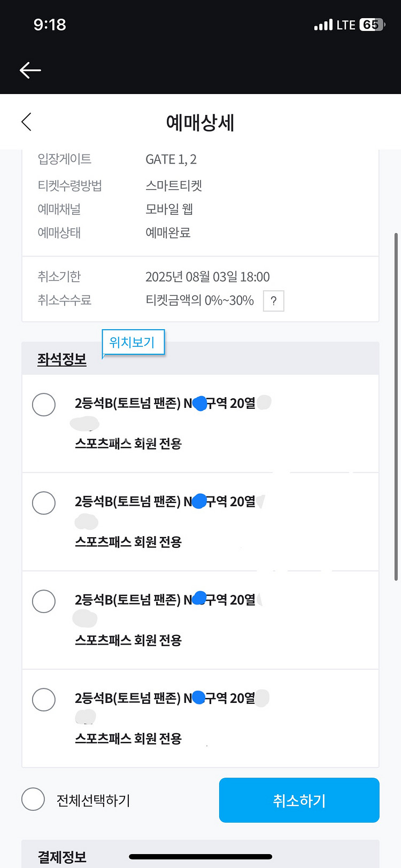
Task: Tap the 9:18 clock in the status bar
Action: [x=50, y=25]
